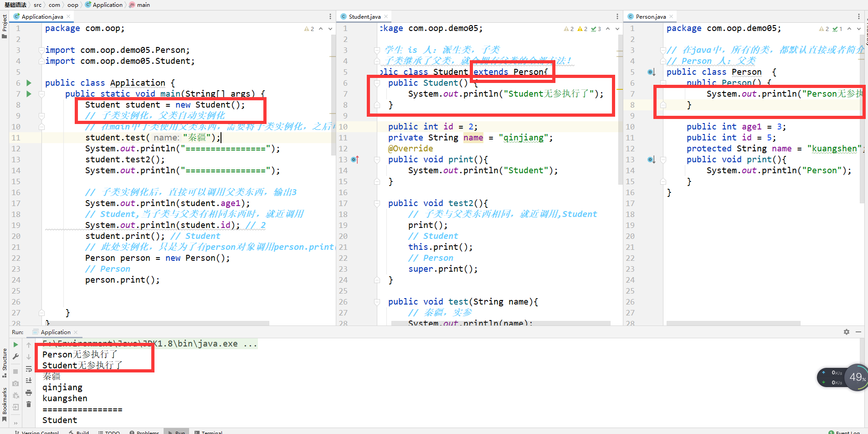The height and width of the screenshot is (434, 868).
Task: Collapse the Student() constructor in Student.java
Action: (x=377, y=83)
